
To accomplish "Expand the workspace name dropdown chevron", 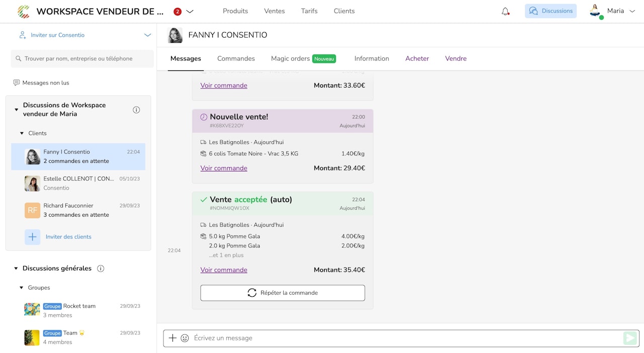I will click(190, 12).
